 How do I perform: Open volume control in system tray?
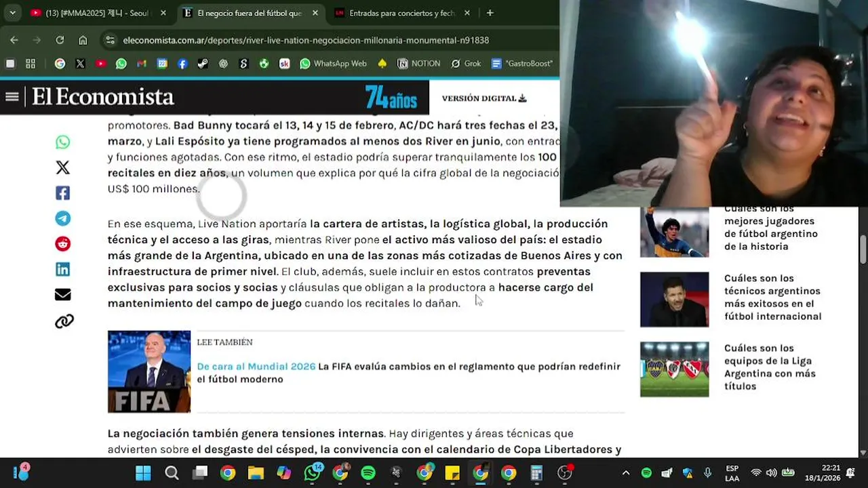pyautogui.click(x=772, y=473)
